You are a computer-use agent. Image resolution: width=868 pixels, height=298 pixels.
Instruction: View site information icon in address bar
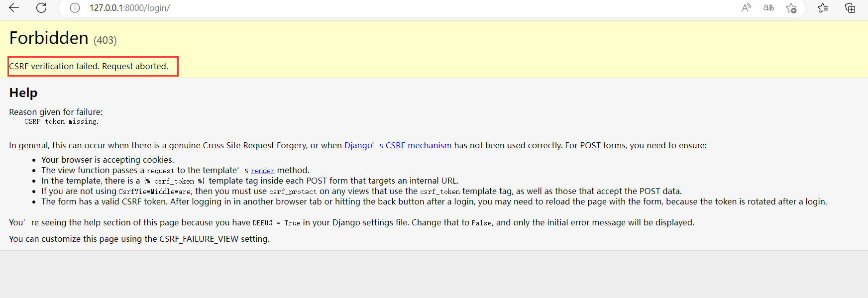75,8
